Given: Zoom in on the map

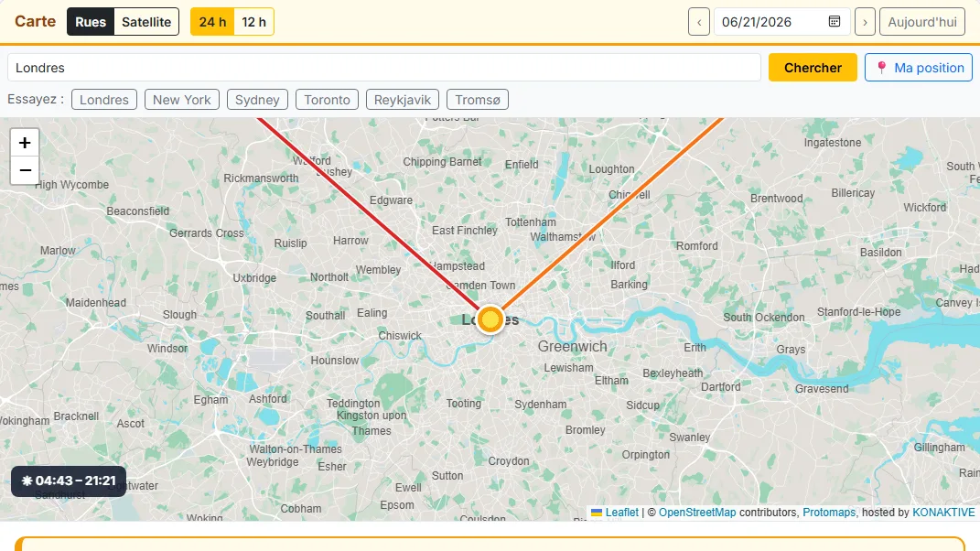Looking at the screenshot, I should click(x=25, y=143).
